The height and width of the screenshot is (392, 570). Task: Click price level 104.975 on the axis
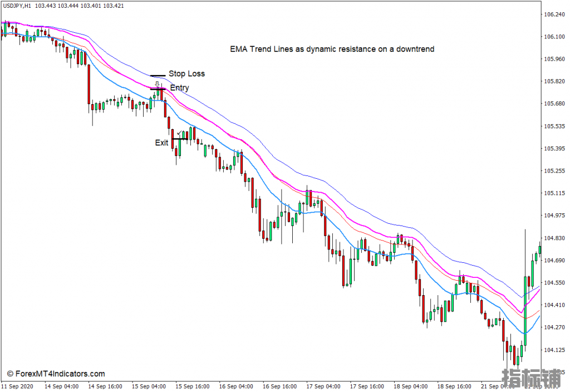[x=554, y=215]
